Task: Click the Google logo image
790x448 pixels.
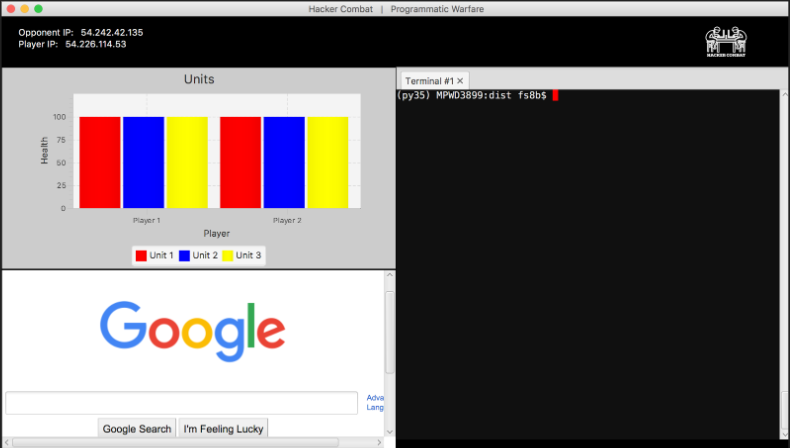Action: (x=192, y=331)
